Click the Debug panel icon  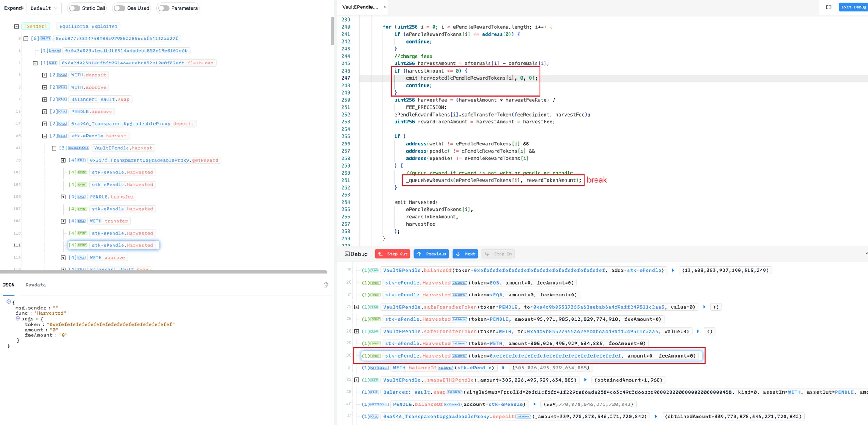[x=347, y=254]
